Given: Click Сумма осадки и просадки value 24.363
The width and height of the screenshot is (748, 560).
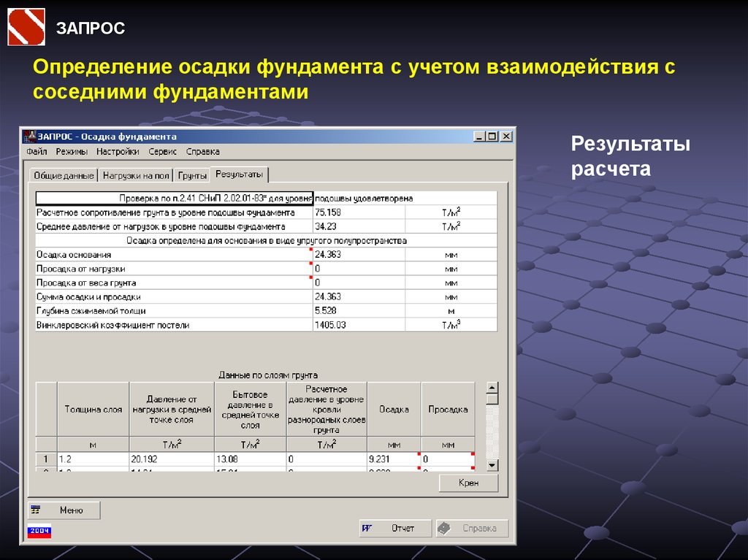Looking at the screenshot, I should tap(359, 296).
